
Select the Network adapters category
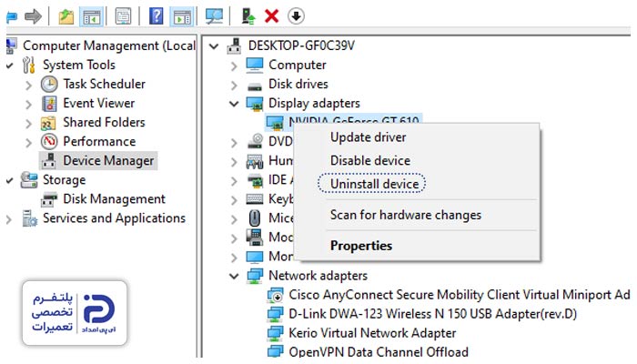[318, 276]
